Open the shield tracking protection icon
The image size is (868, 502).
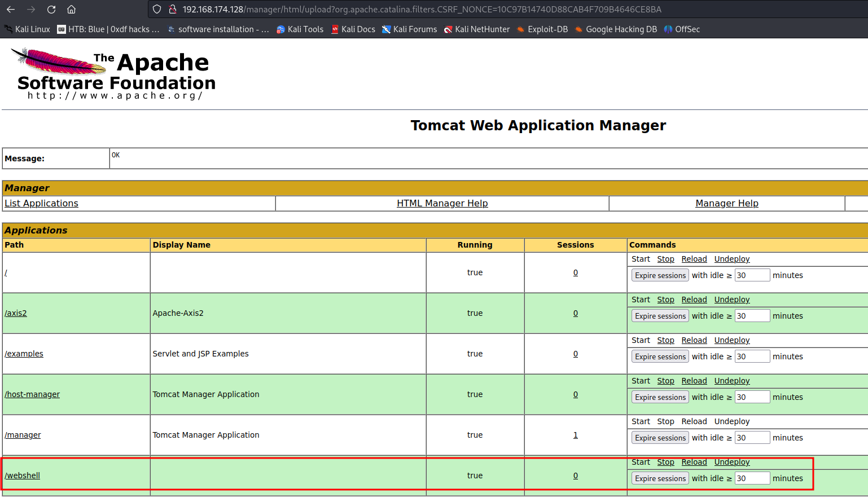click(x=157, y=9)
